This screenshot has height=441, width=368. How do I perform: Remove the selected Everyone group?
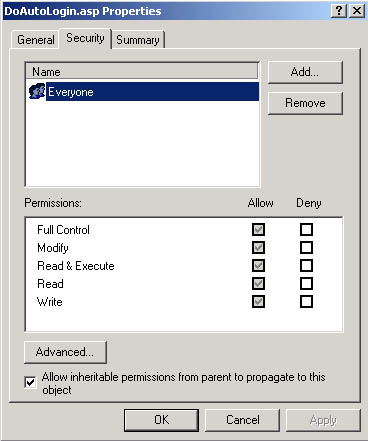305,103
